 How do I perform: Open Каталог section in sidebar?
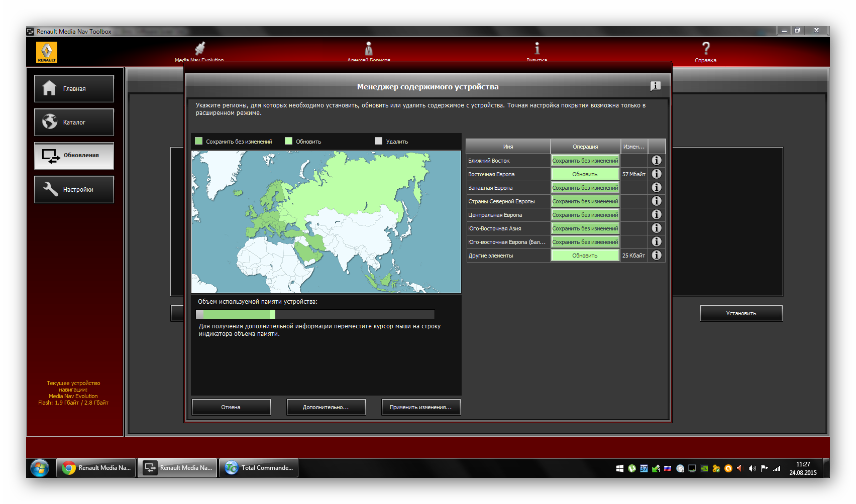point(74,122)
